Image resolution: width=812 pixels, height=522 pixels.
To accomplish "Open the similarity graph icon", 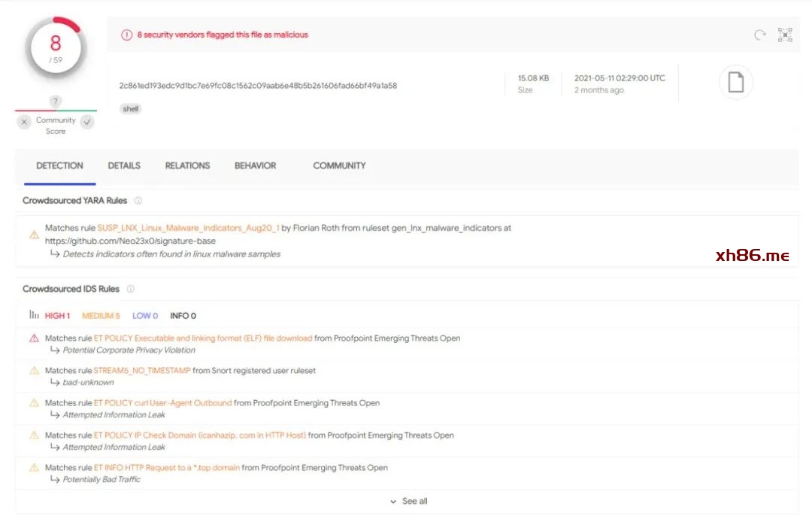I will 785,35.
